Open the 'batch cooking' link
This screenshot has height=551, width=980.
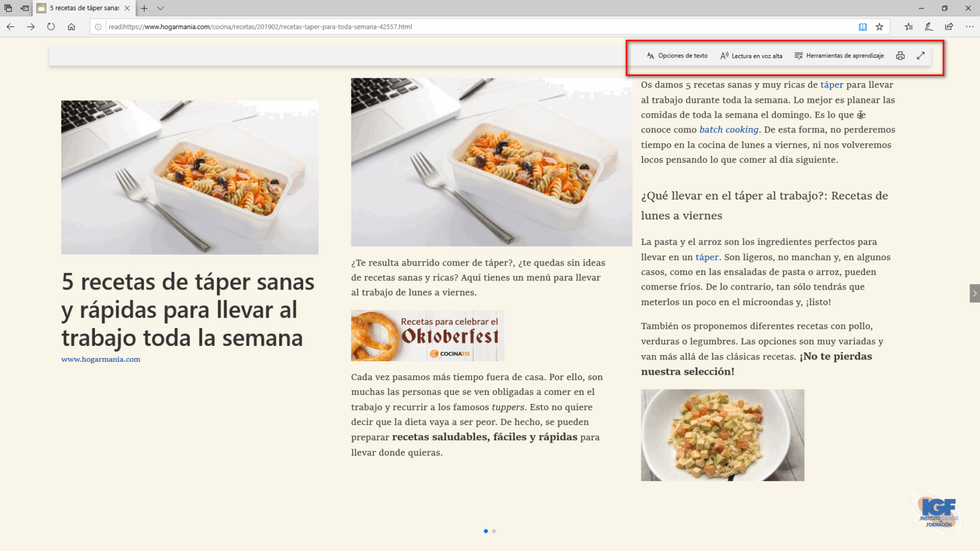coord(729,130)
